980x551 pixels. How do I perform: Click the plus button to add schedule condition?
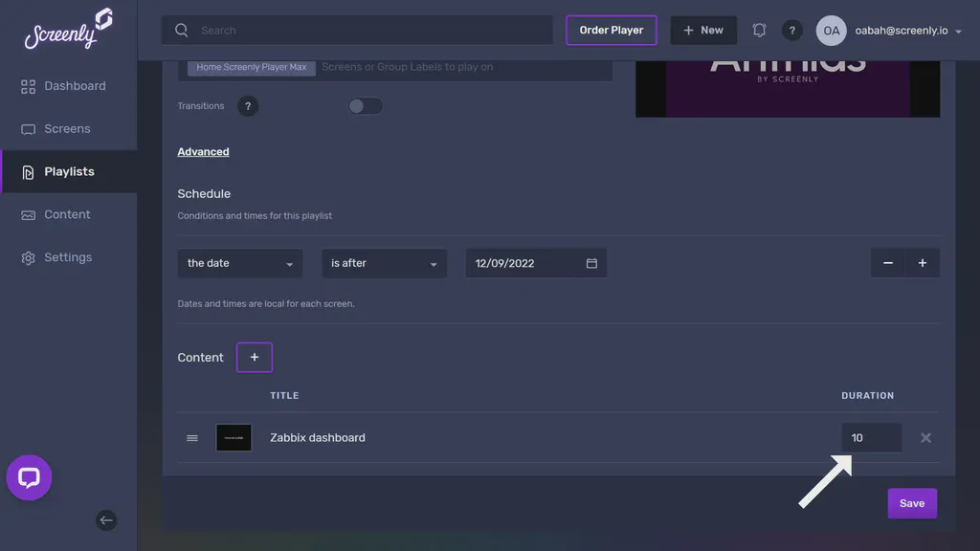click(x=923, y=262)
